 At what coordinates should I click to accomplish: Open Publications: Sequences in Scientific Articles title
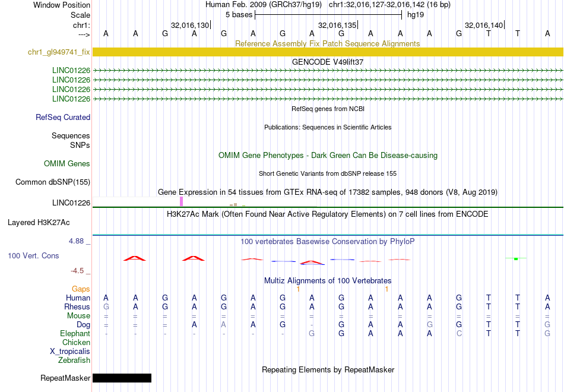(x=328, y=127)
